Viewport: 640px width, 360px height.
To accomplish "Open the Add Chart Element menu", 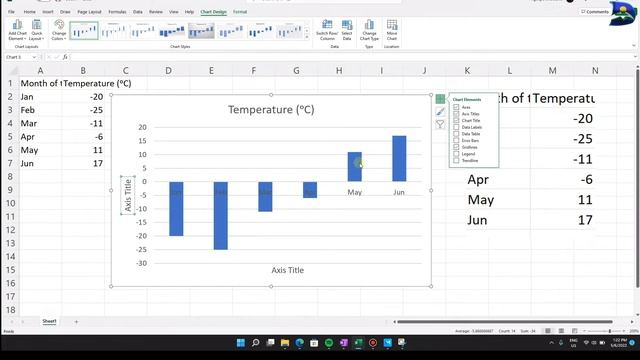I will point(18,30).
